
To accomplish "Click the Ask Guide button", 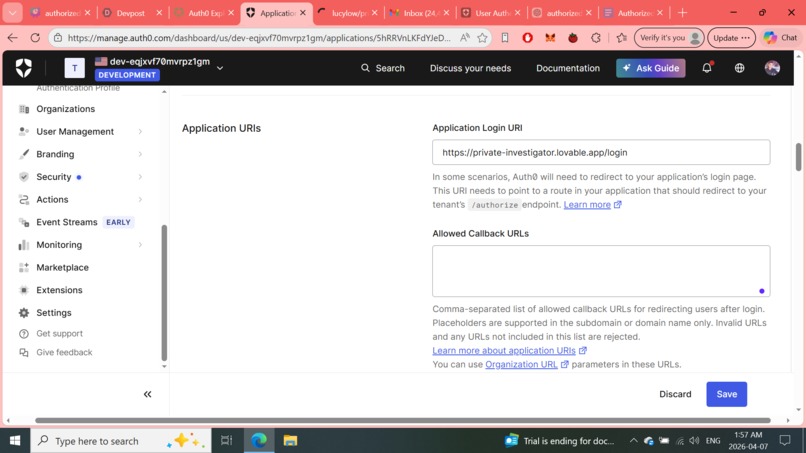I will (x=650, y=68).
